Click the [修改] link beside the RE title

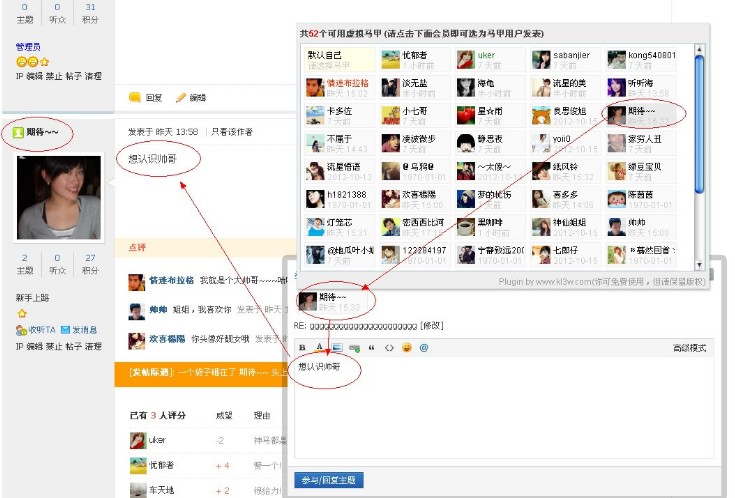tap(431, 325)
